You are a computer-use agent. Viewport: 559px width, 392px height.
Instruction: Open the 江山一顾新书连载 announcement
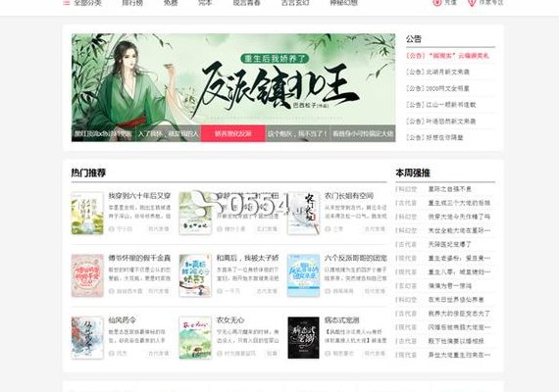pos(440,105)
